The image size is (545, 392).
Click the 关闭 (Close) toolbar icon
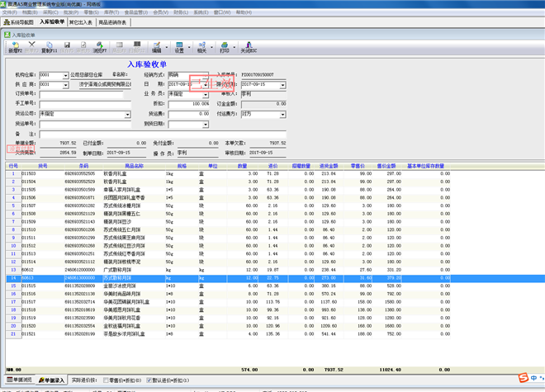249,47
